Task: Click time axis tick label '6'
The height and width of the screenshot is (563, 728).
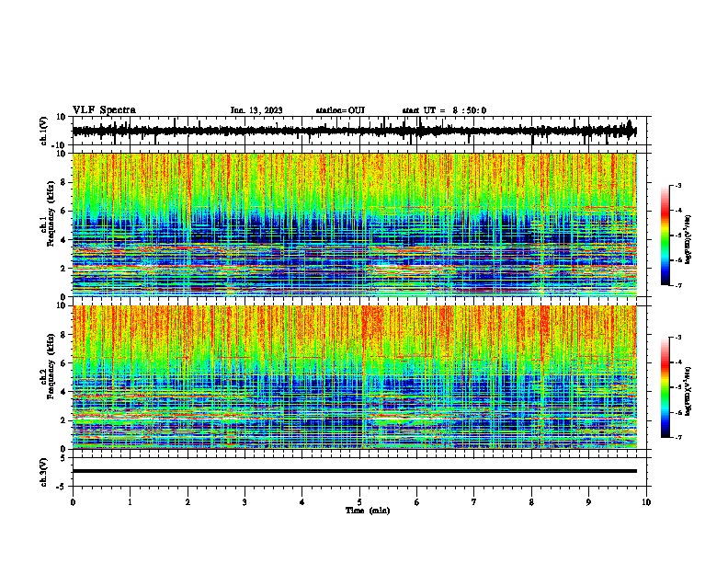Action: coord(417,502)
